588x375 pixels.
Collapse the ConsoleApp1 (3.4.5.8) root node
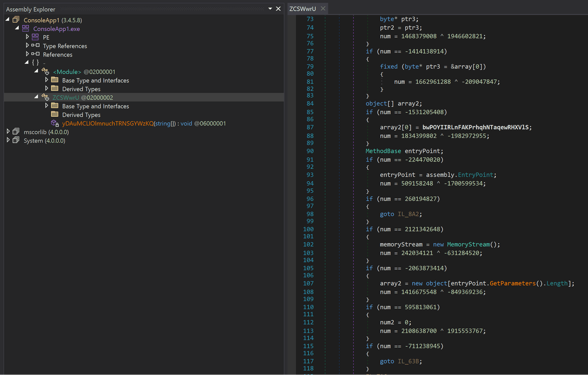click(8, 20)
